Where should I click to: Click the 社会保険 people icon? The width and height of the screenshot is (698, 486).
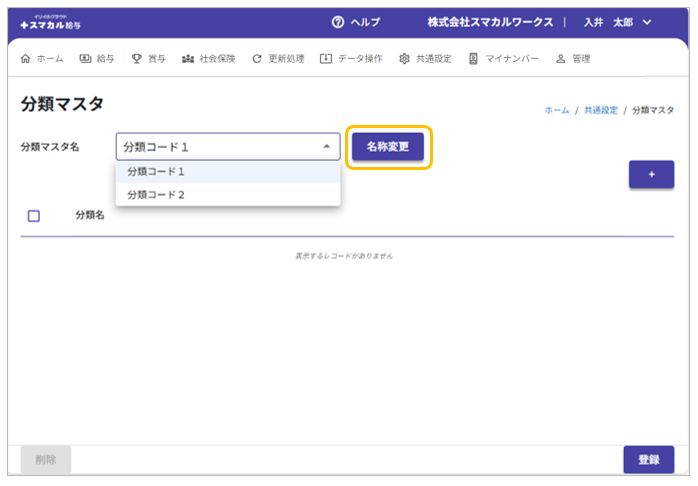click(x=188, y=59)
